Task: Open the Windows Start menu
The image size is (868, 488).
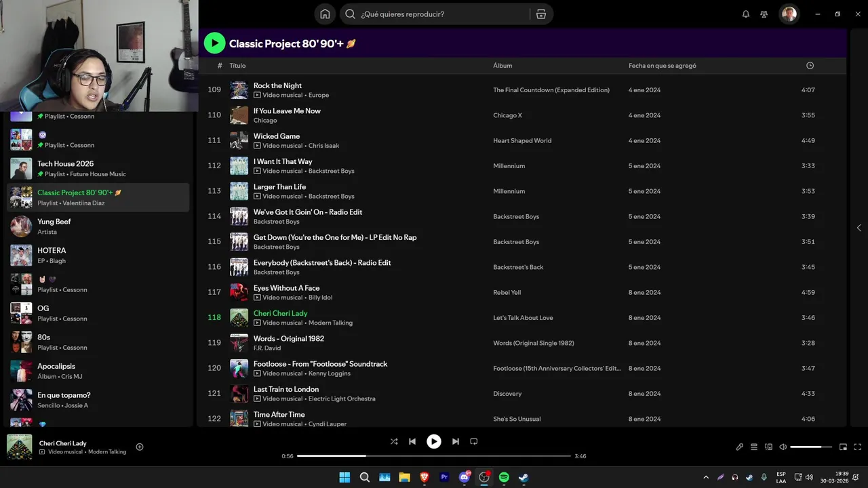Action: click(x=344, y=477)
